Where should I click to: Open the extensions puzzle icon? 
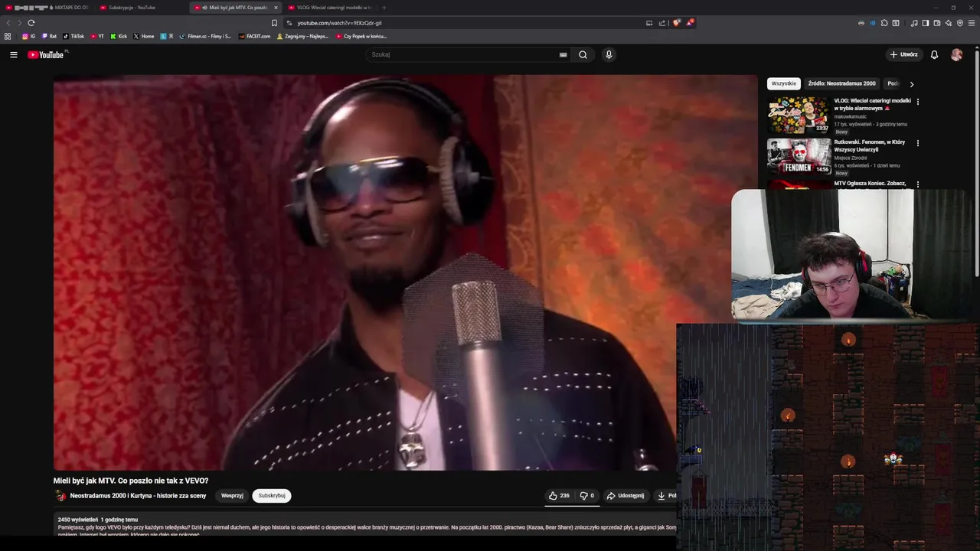(884, 23)
